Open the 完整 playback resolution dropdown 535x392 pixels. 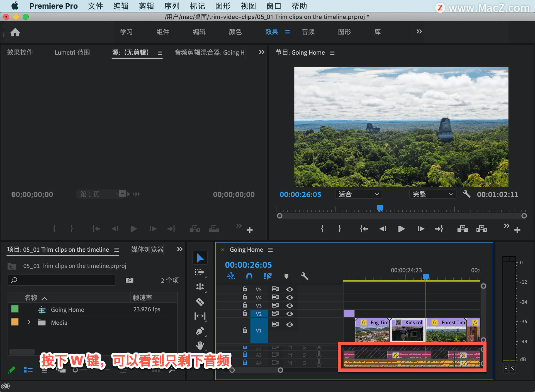pyautogui.click(x=432, y=194)
